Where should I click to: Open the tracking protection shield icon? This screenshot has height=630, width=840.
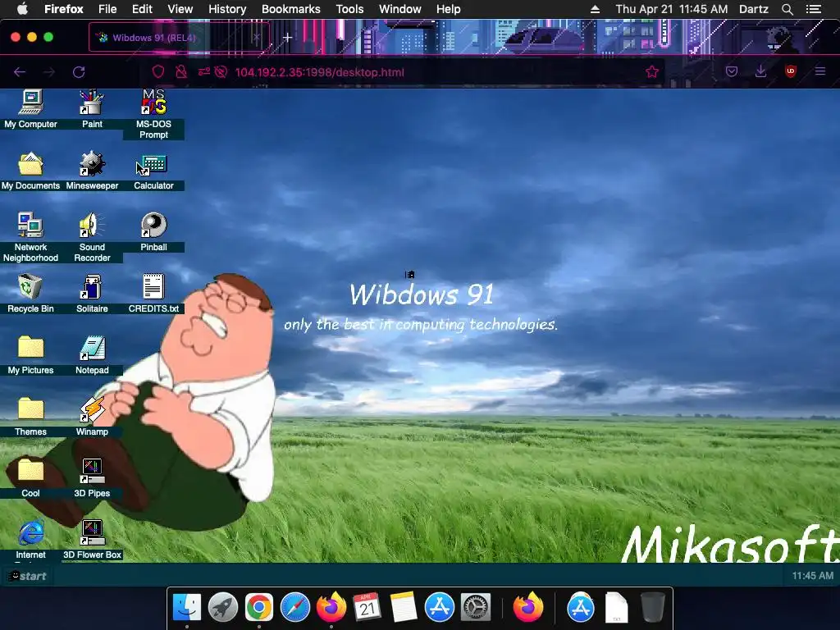(x=158, y=72)
